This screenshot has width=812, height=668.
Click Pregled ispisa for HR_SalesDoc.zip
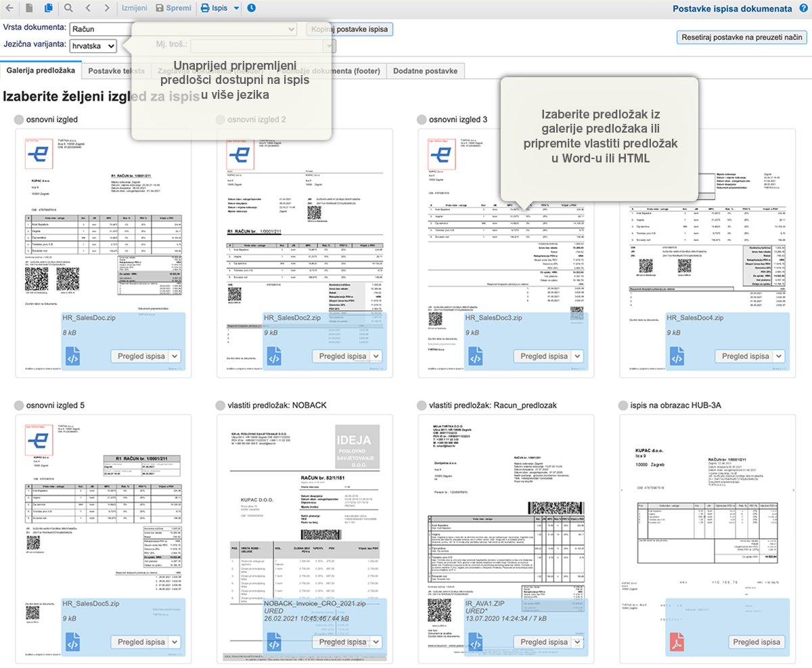[139, 356]
